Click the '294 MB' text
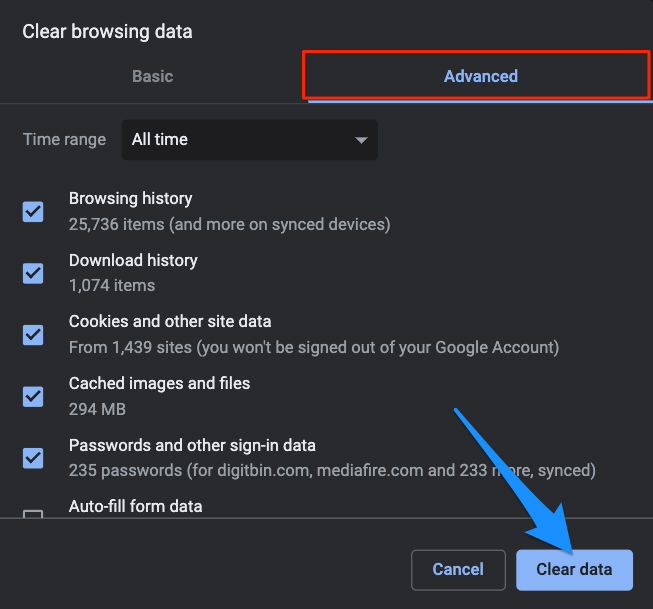Image resolution: width=653 pixels, height=609 pixels. click(x=97, y=409)
